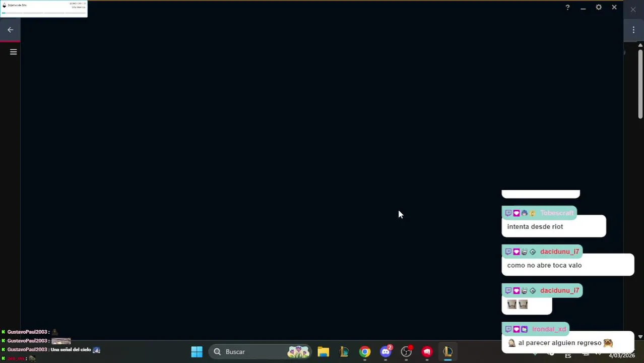Open the help question mark in the client
This screenshot has width=644, height=363.
pyautogui.click(x=567, y=8)
